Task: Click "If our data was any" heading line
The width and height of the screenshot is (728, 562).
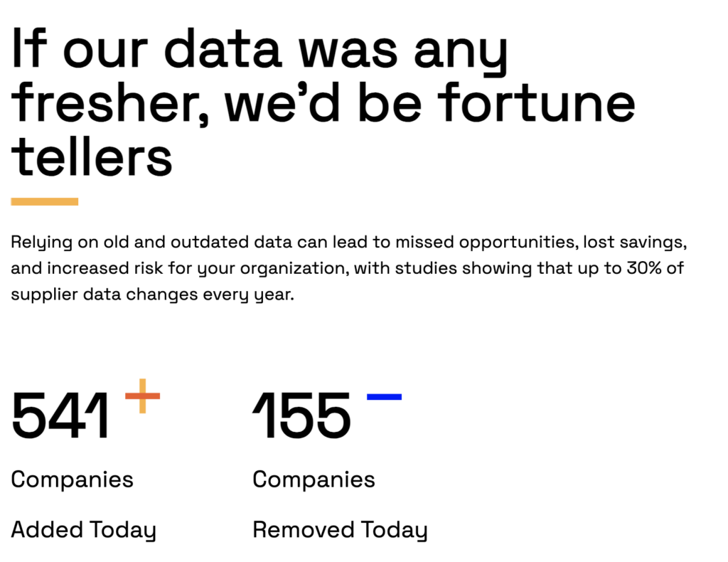Action: pos(260,48)
